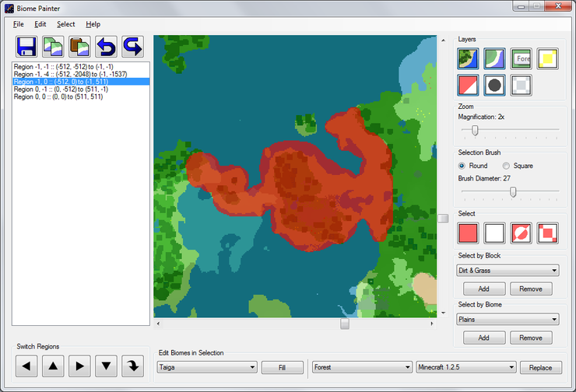Click the Biome Painter title bar icon
Viewport: 576px width, 392px height.
coord(9,8)
